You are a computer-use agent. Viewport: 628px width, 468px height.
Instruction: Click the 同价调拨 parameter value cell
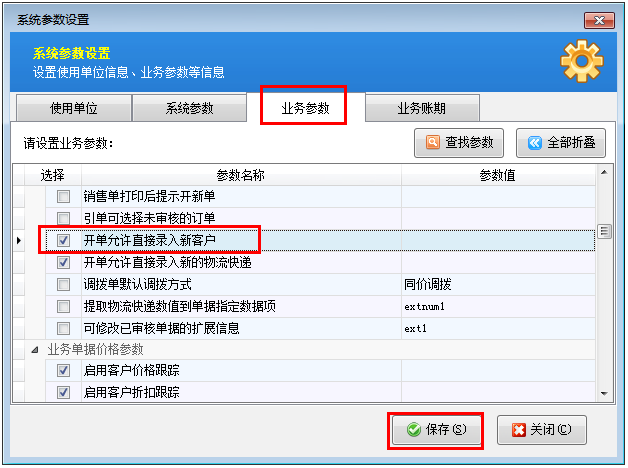pyautogui.click(x=497, y=284)
